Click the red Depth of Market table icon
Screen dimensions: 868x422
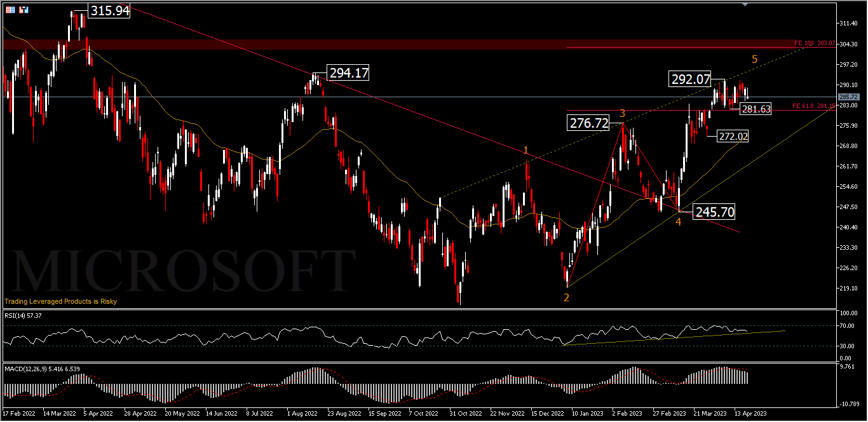coord(10,10)
